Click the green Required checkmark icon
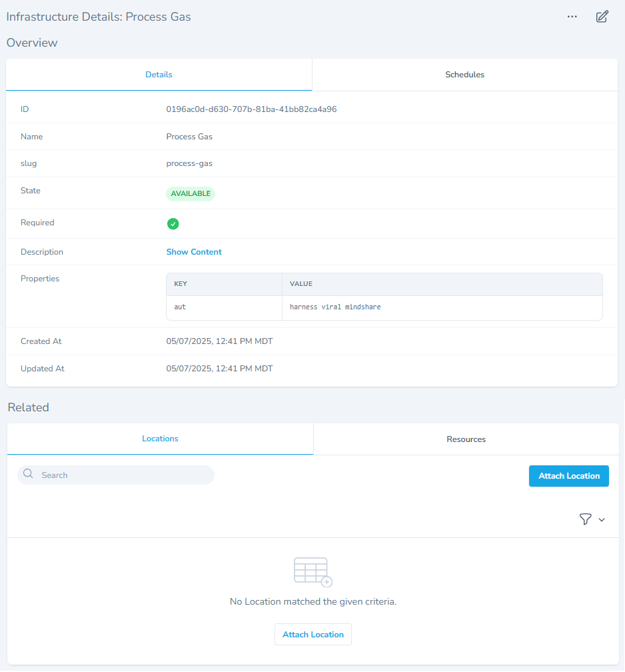This screenshot has height=672, width=625. 173,224
